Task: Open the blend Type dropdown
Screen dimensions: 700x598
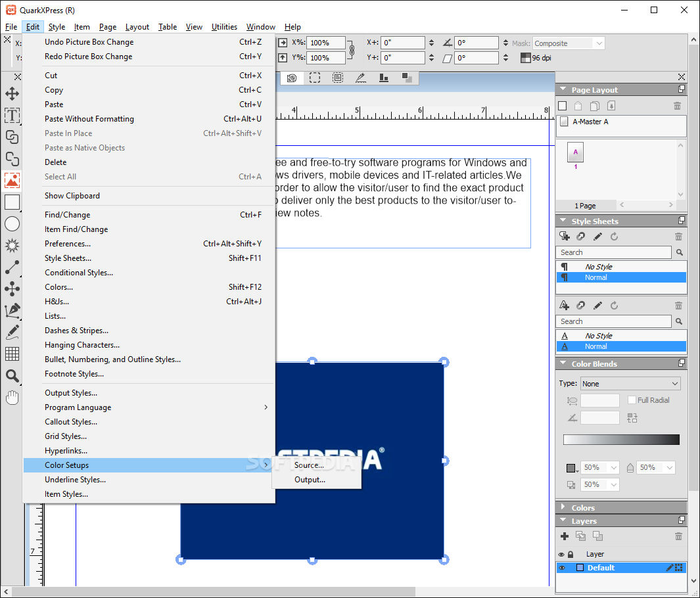Action: pos(630,384)
